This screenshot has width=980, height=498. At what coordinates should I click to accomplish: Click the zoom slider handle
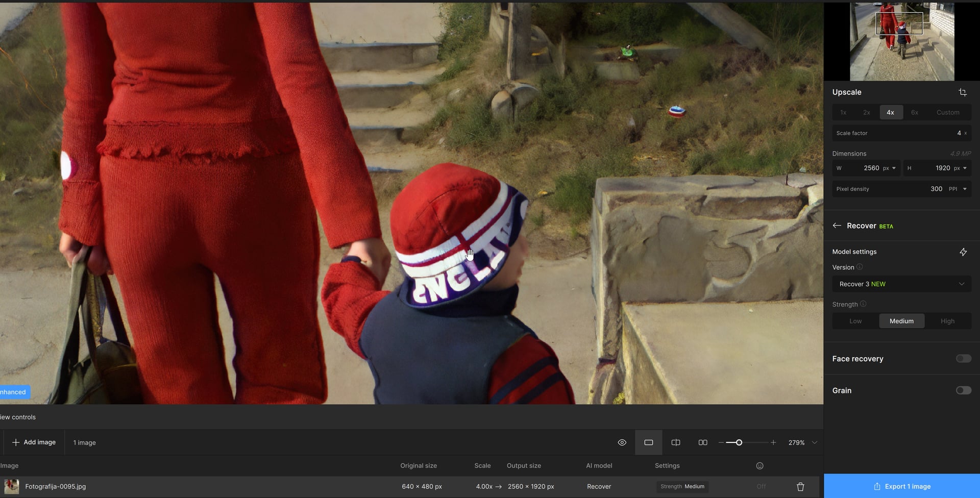(739, 442)
